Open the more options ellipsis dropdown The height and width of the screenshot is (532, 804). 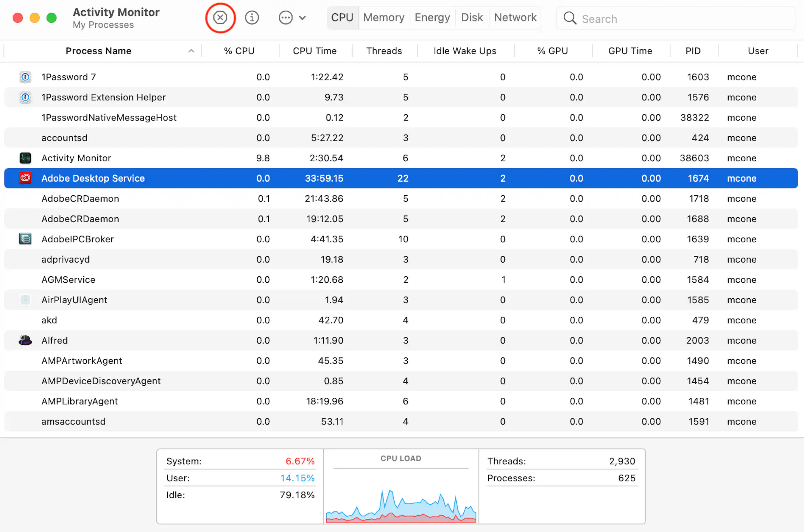[x=291, y=17]
